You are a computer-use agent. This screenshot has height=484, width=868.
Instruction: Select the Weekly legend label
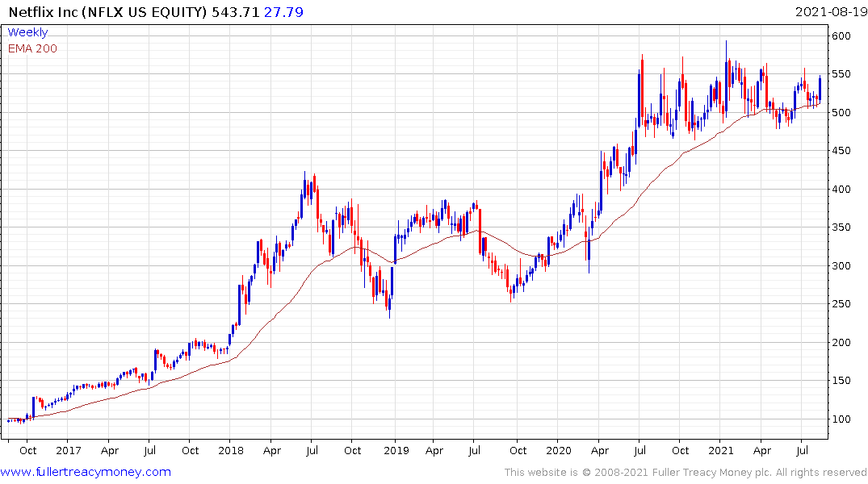pyautogui.click(x=27, y=32)
